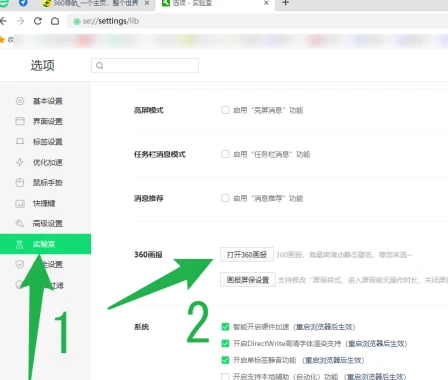Viewport: 448px width, 380px height.
Task: Uncheck 智能开启硬件加速 checkbox
Action: 225,327
